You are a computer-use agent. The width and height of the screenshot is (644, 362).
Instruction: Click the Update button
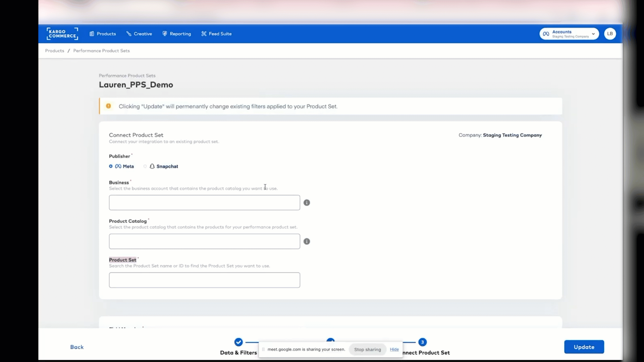coord(584,347)
